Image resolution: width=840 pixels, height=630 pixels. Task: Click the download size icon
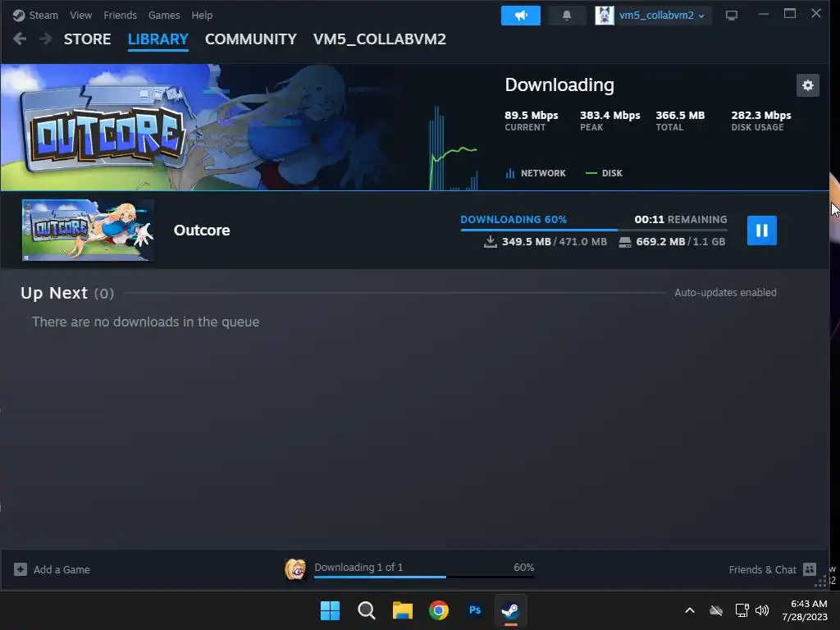(490, 242)
